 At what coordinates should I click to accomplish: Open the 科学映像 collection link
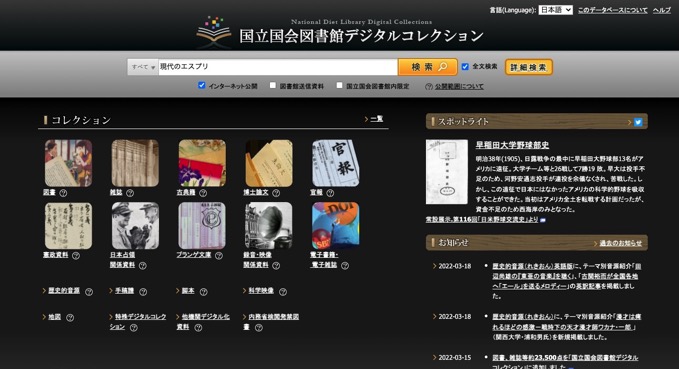pos(261,291)
